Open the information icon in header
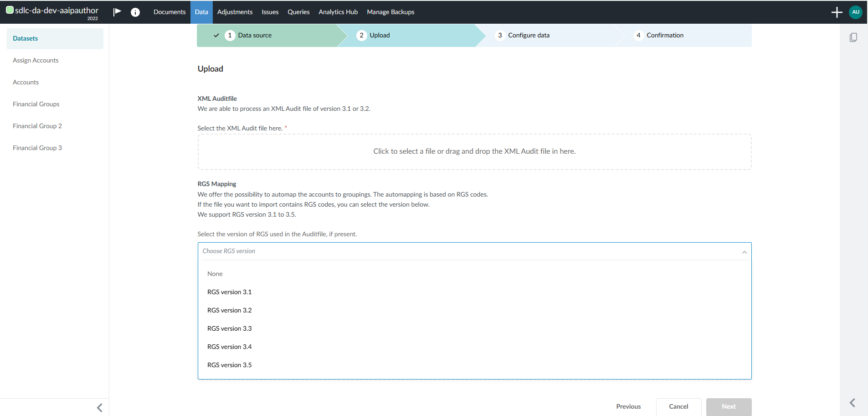 135,12
